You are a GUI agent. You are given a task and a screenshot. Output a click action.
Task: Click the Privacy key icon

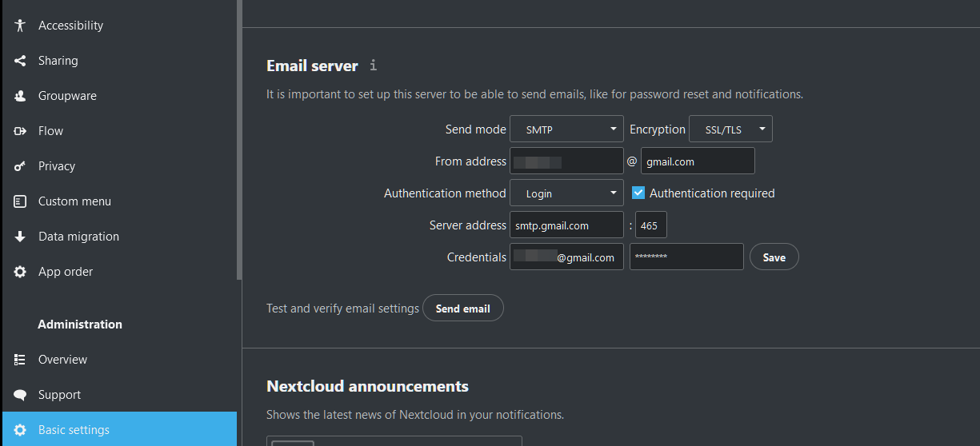[20, 166]
